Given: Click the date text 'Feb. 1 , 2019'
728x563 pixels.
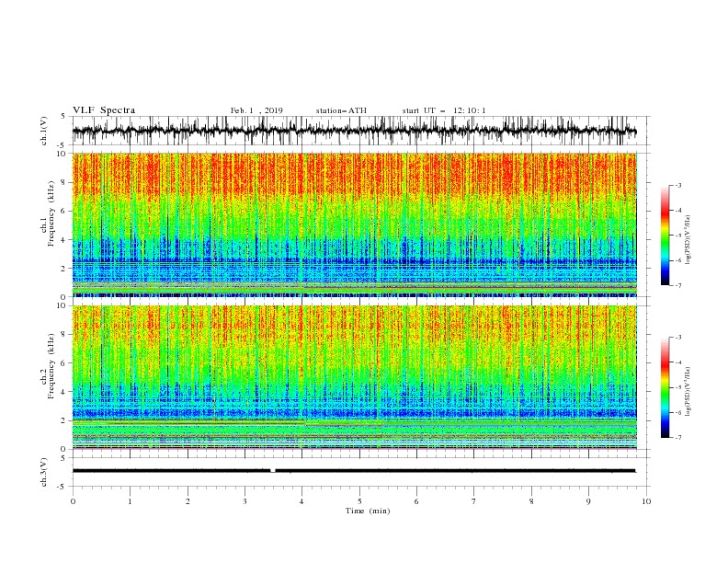Looking at the screenshot, I should click(x=256, y=110).
